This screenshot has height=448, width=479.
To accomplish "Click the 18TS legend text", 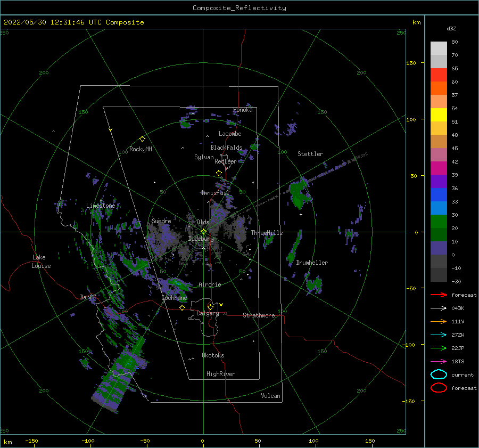I will pyautogui.click(x=458, y=362).
